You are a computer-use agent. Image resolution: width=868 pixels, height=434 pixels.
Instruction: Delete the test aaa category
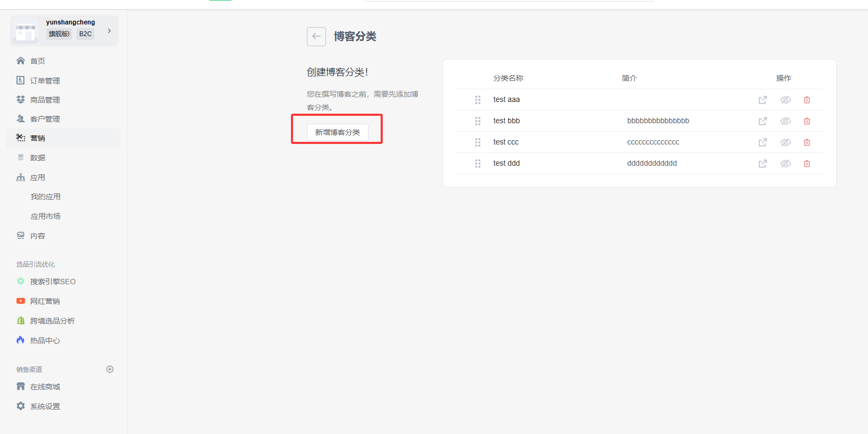806,100
